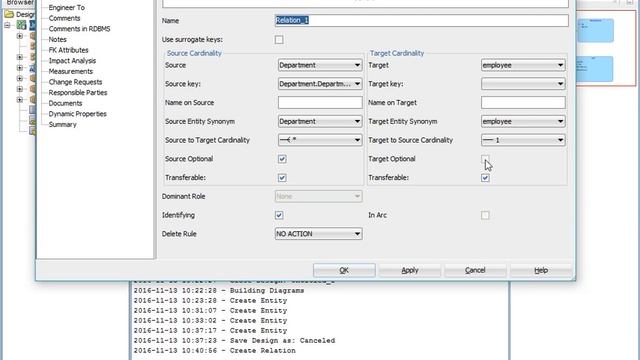Confirm the dialog with OK
Screen dimensions: 640x360
click(x=344, y=270)
